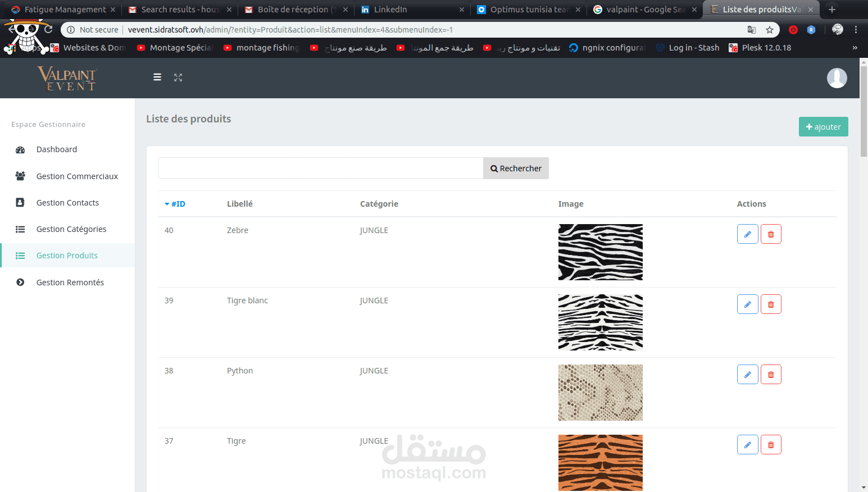Focus the product search input field
The height and width of the screenshot is (492, 868).
tap(320, 168)
